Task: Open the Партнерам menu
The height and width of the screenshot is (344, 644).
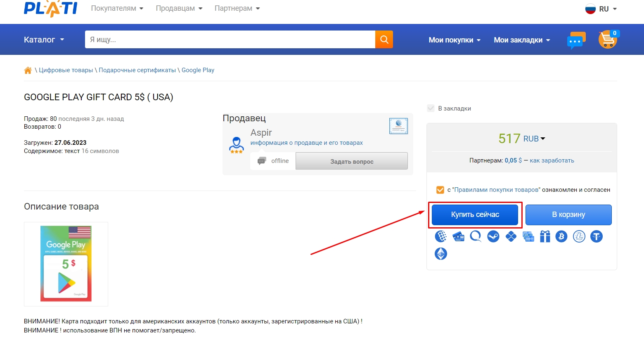Action: pos(237,8)
